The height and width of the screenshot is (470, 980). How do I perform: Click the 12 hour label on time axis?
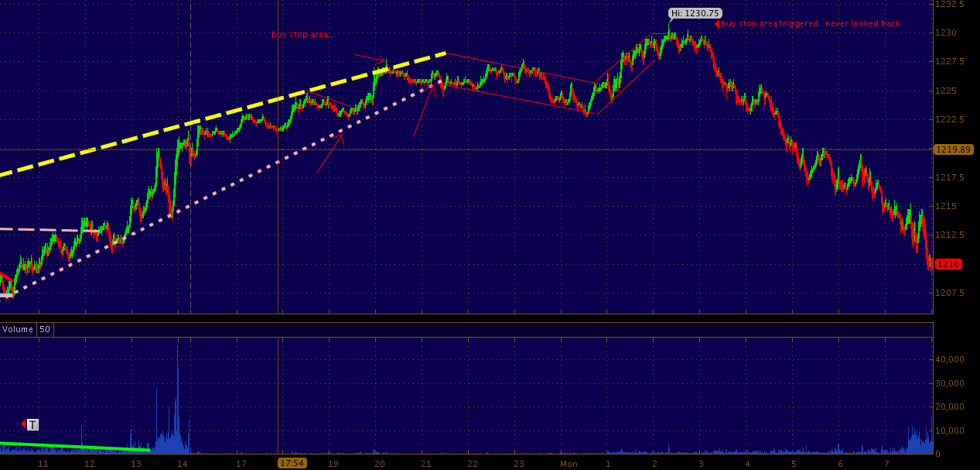90,464
